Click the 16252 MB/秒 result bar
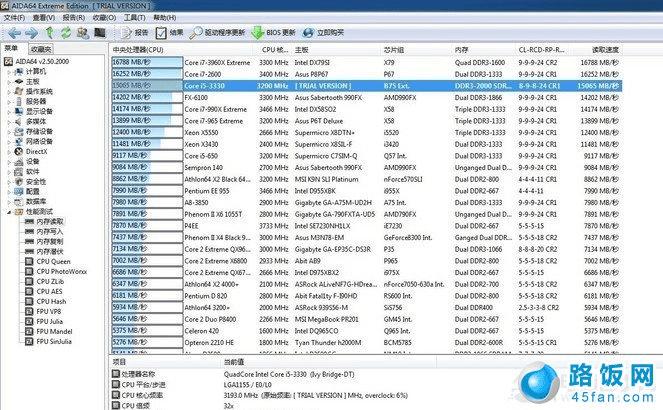 coord(147,74)
